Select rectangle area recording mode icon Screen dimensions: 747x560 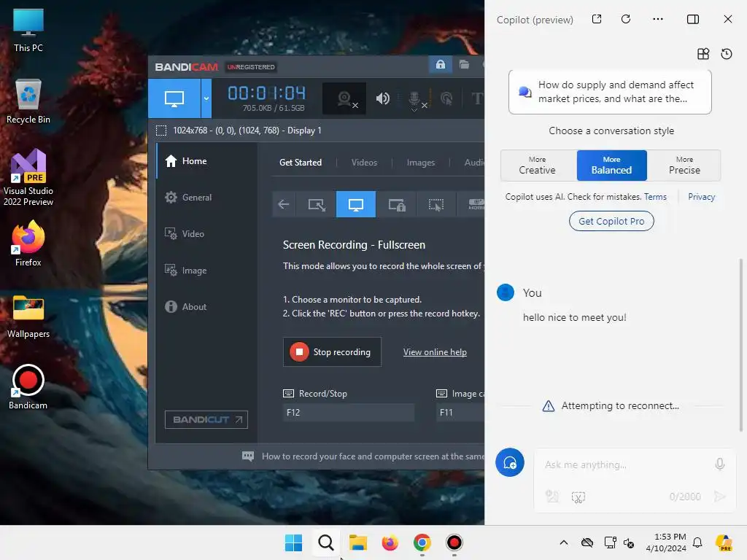click(317, 204)
